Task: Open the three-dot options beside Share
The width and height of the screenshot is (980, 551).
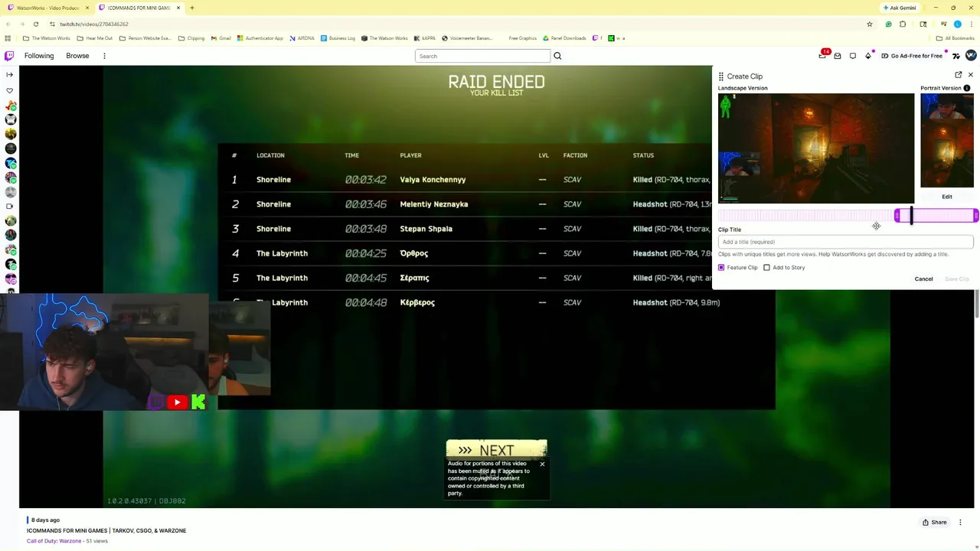Action: (x=960, y=522)
